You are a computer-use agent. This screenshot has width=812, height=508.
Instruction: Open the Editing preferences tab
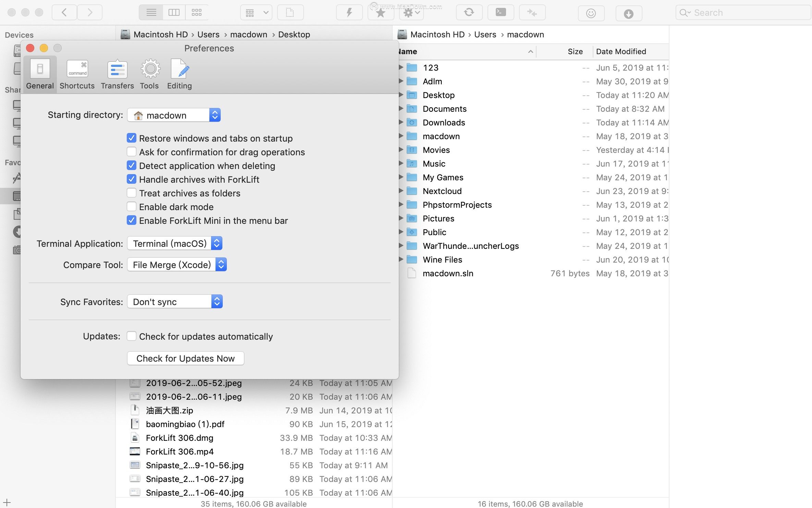[180, 74]
